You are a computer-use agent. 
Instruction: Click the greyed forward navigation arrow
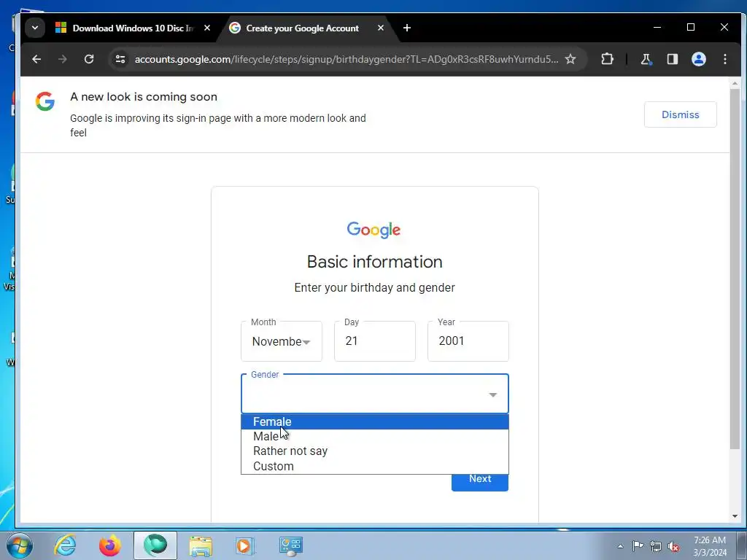pyautogui.click(x=63, y=59)
